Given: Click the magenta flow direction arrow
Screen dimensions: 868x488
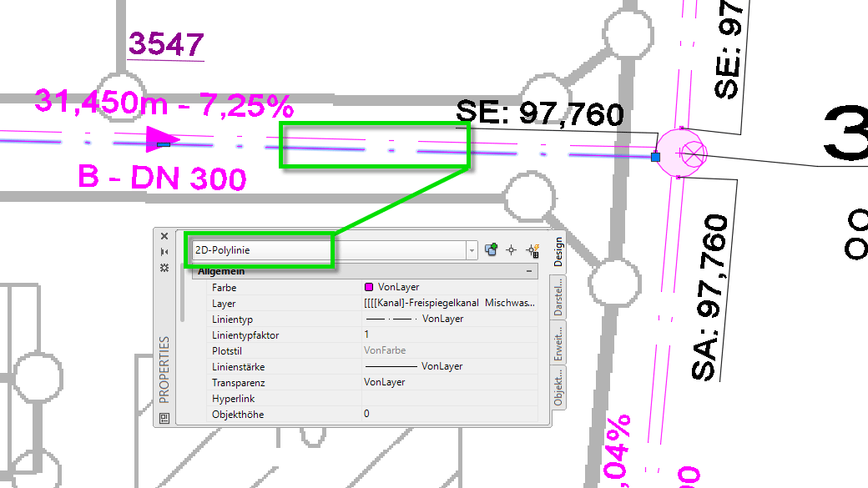Looking at the screenshot, I should (162, 140).
